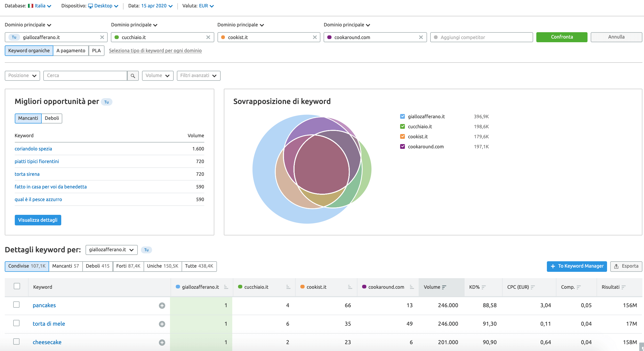The image size is (644, 351).
Task: Open first Dominio principale dropdown above giallozafferano.it
Action: [x=28, y=25]
